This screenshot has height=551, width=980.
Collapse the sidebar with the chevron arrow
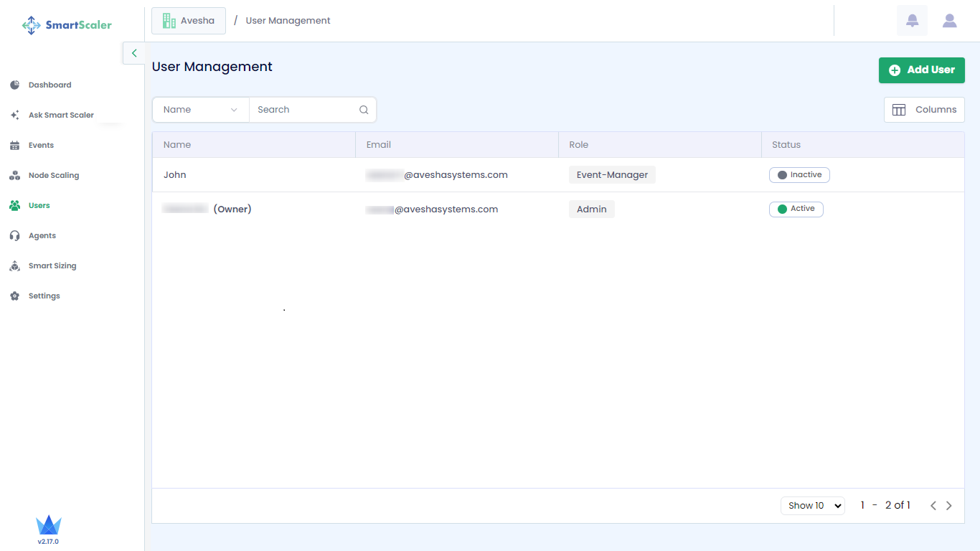click(134, 53)
